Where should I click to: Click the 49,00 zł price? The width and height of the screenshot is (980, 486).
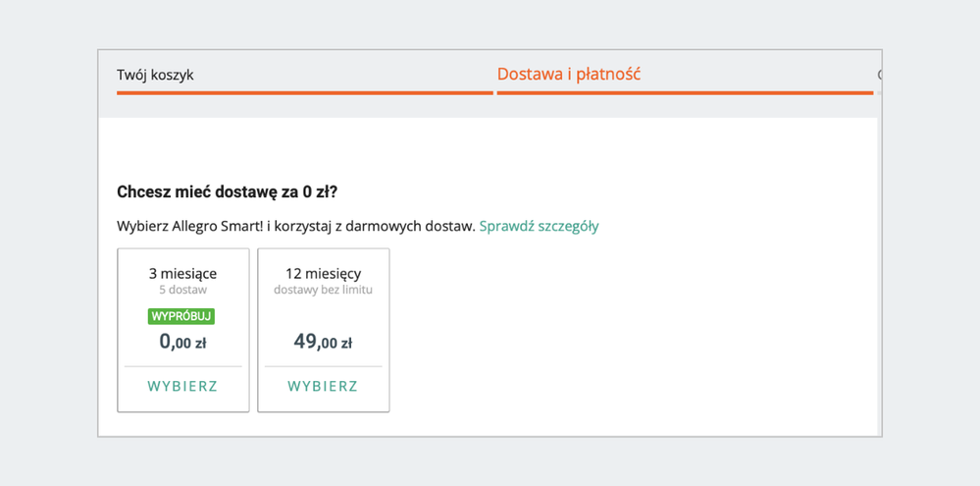click(323, 343)
